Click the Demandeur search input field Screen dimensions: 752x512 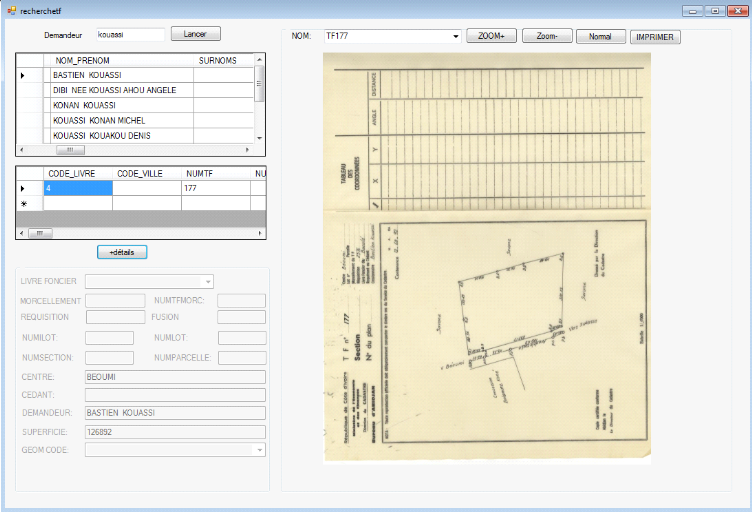[130, 34]
